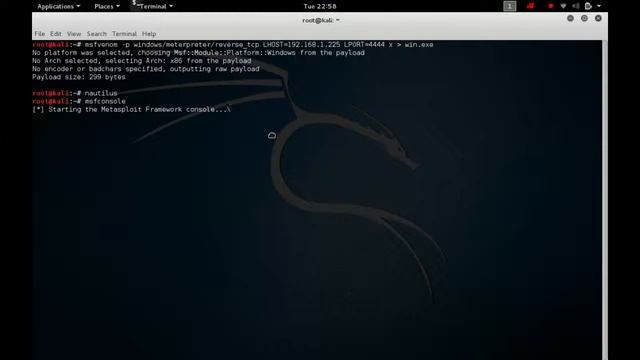Image resolution: width=640 pixels, height=360 pixels.
Task: Click the msfconsole command line
Action: 79,101
